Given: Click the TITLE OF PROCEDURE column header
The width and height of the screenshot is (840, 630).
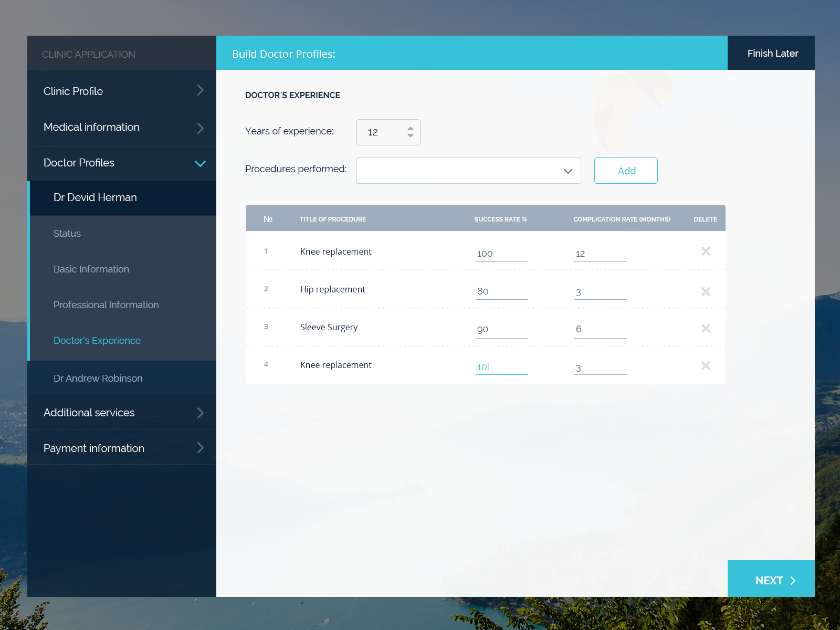Looking at the screenshot, I should (333, 219).
